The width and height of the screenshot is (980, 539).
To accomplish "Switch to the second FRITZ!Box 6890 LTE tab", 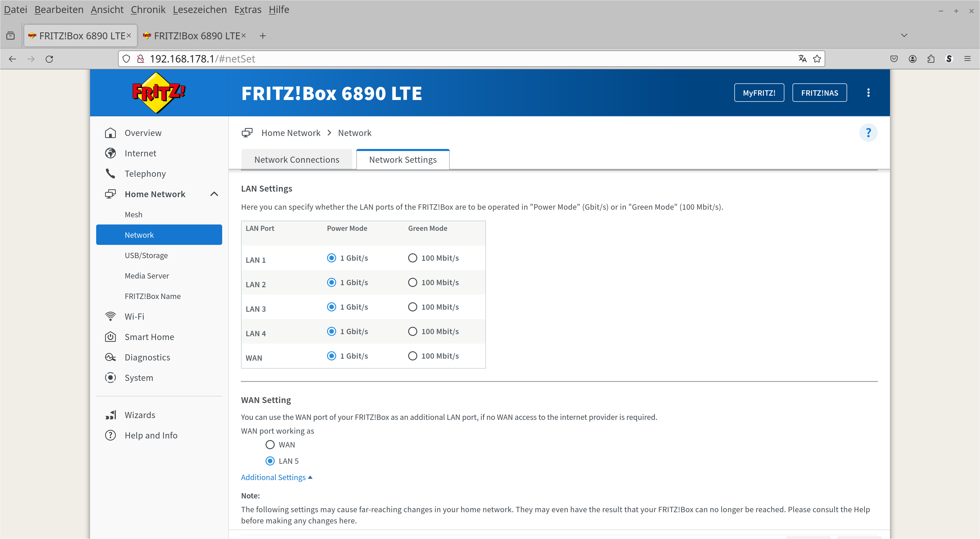I will click(195, 36).
